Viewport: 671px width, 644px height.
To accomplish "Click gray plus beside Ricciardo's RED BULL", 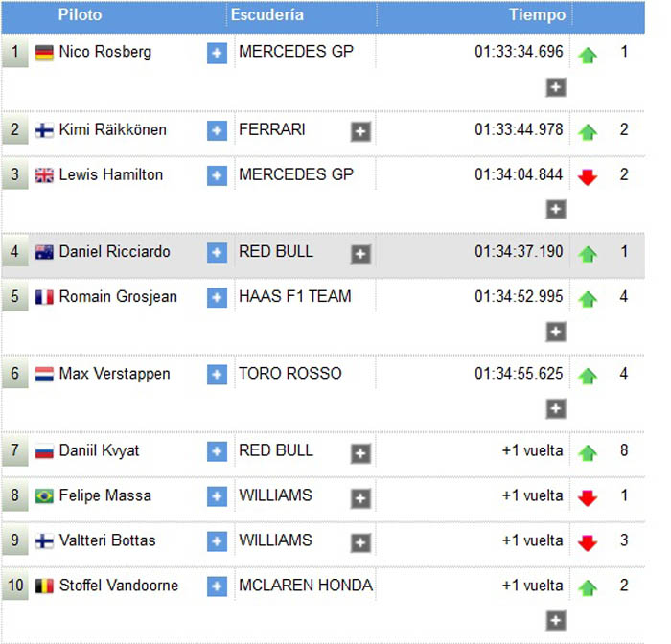I will click(360, 254).
